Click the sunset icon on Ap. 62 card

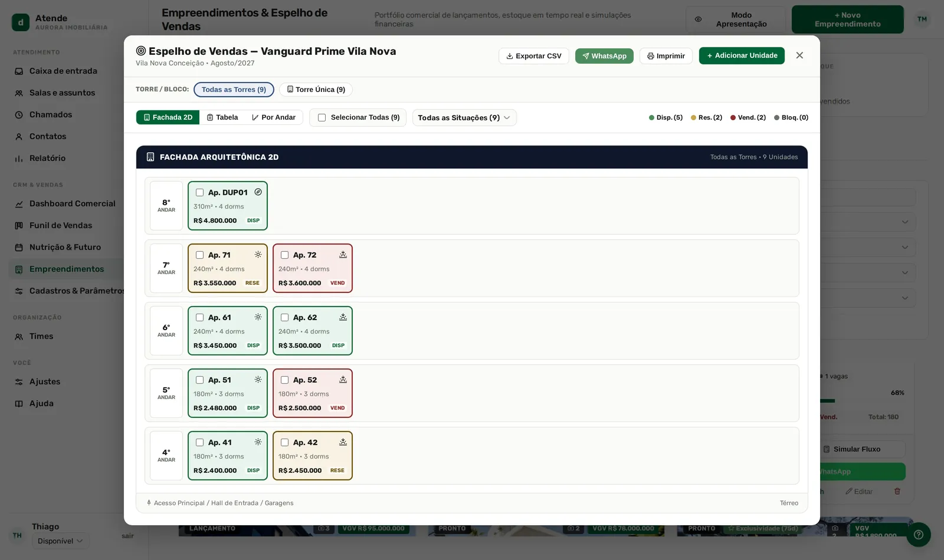tap(343, 317)
